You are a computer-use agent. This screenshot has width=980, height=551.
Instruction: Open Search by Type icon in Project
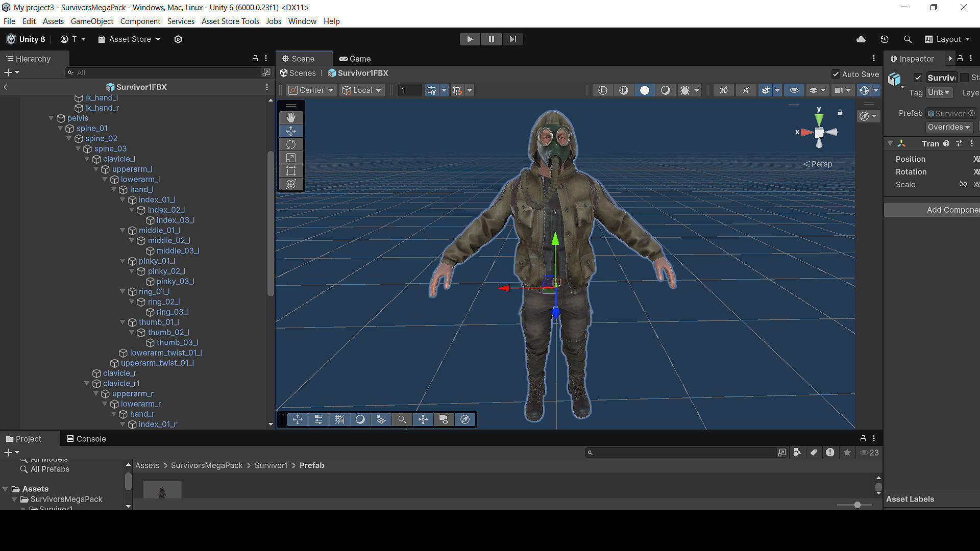[x=797, y=453]
